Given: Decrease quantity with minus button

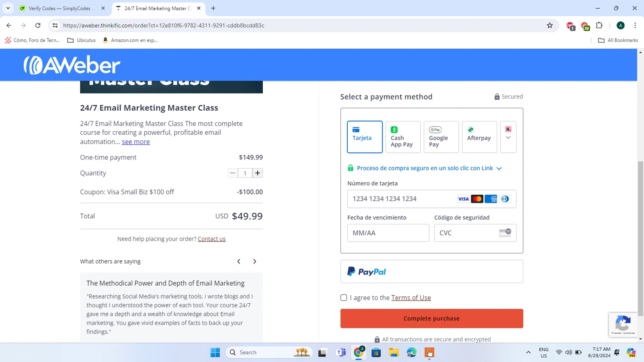Looking at the screenshot, I should point(232,173).
